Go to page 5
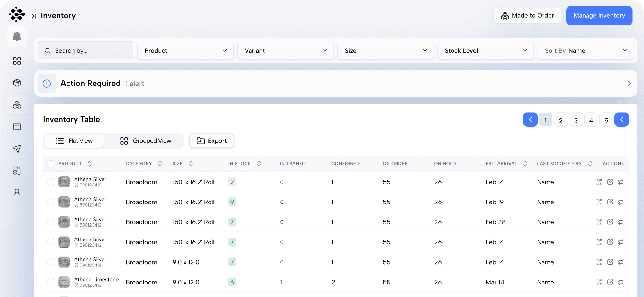644x297 pixels. (x=606, y=120)
